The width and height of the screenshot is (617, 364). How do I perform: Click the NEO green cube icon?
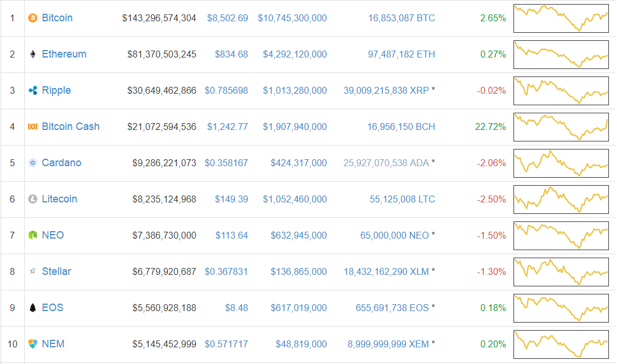(33, 235)
